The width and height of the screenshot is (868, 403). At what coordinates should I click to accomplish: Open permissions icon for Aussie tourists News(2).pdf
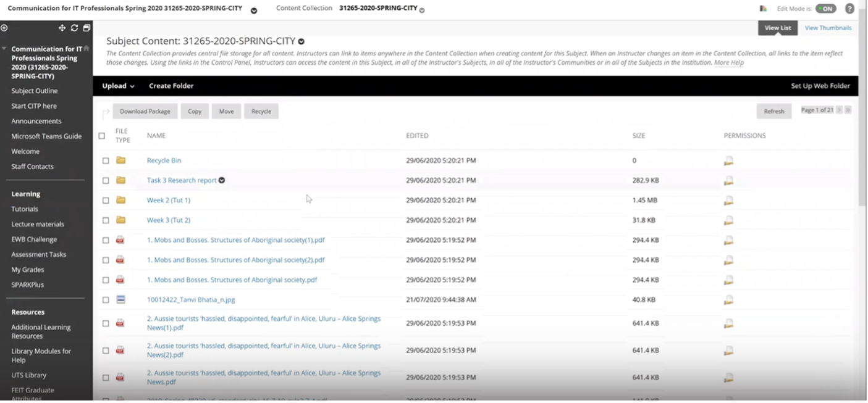729,351
